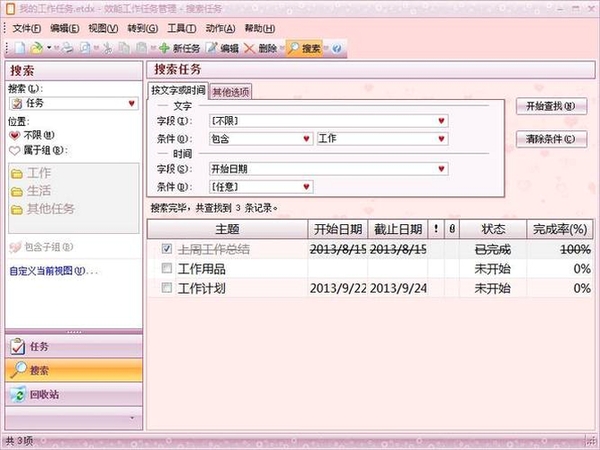
Task: Click the green plus 新任务 icon
Action: tap(165, 48)
